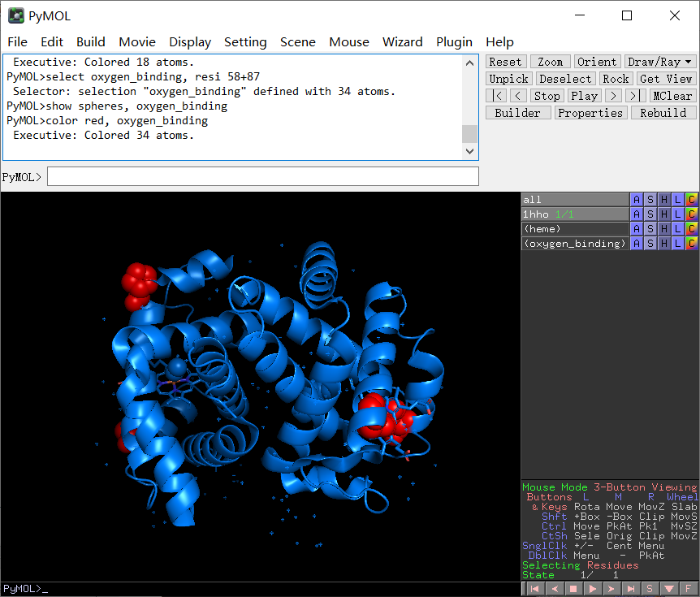
Task: Open the Builder panel
Action: pos(517,113)
